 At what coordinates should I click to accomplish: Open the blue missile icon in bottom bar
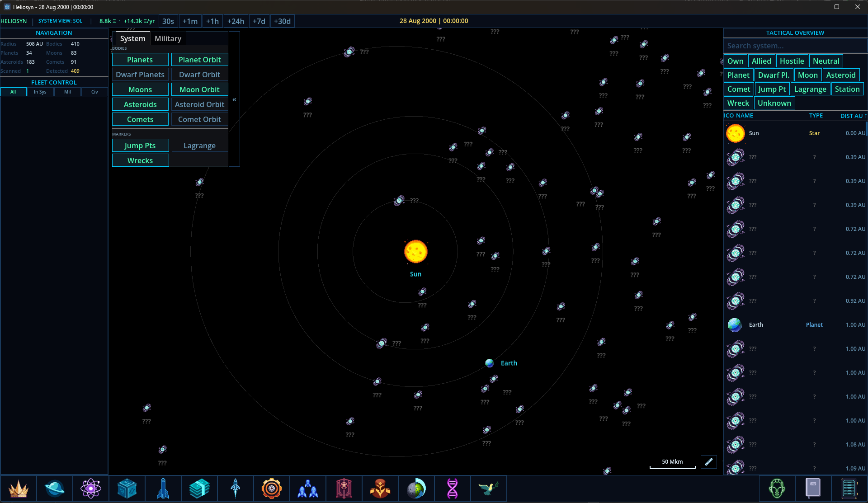(163, 489)
